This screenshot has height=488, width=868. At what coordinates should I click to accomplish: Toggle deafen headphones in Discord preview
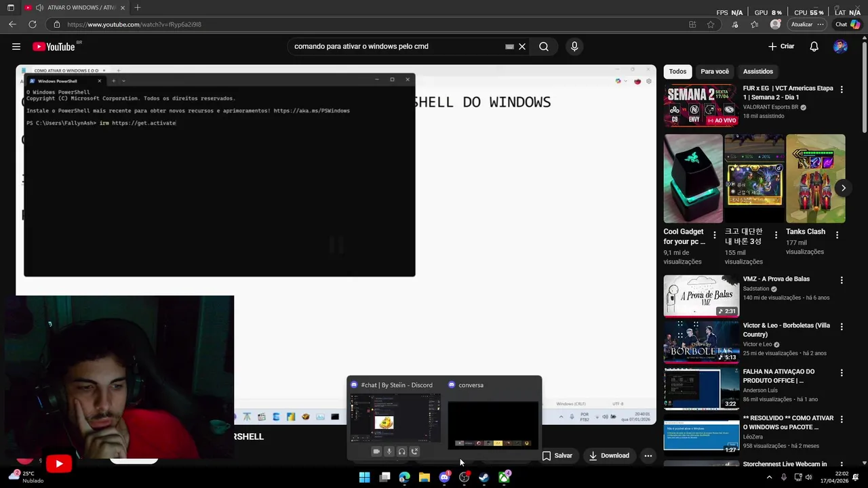pos(401,451)
